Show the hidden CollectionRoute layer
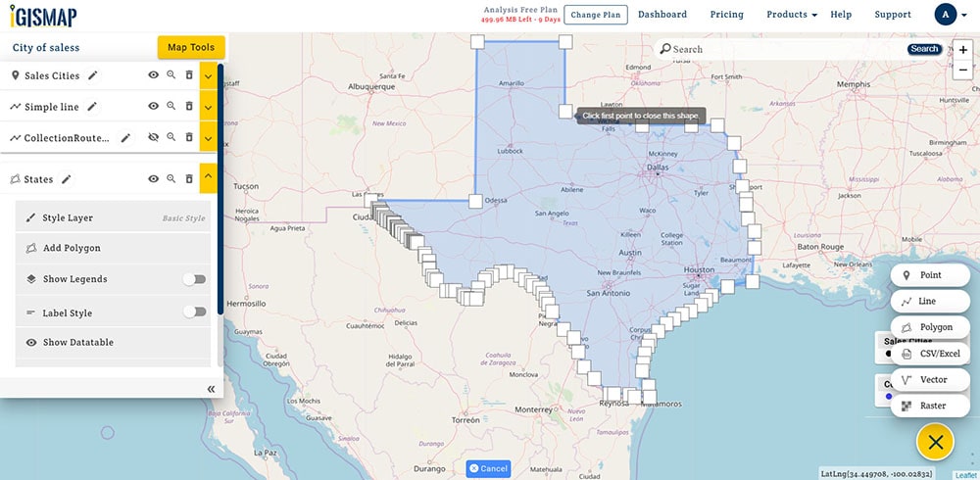 (153, 137)
